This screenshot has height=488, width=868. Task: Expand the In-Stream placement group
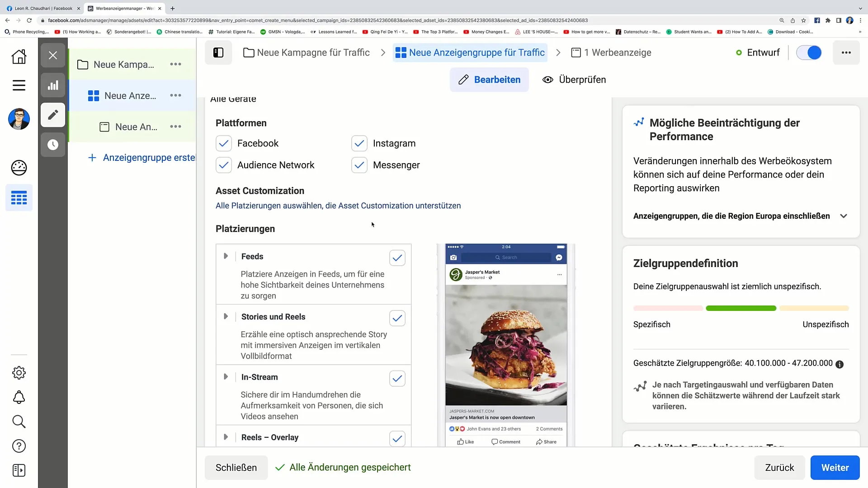tap(226, 377)
